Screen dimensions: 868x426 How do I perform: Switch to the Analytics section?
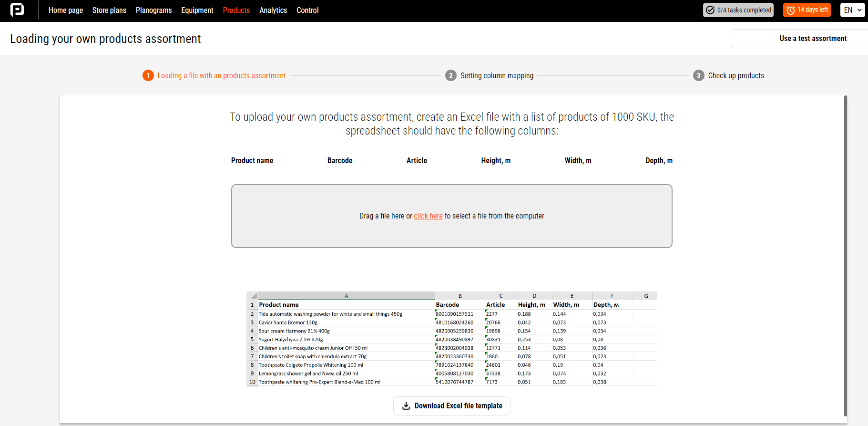[x=273, y=10]
